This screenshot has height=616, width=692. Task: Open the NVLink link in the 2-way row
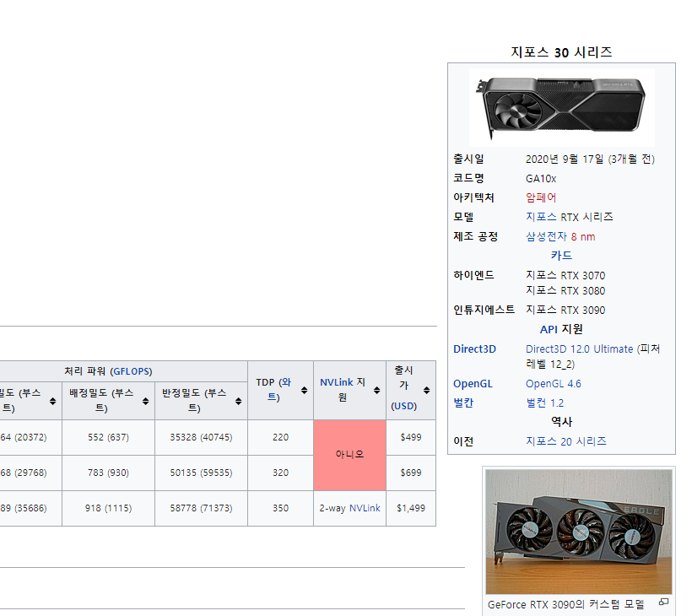[x=365, y=508]
